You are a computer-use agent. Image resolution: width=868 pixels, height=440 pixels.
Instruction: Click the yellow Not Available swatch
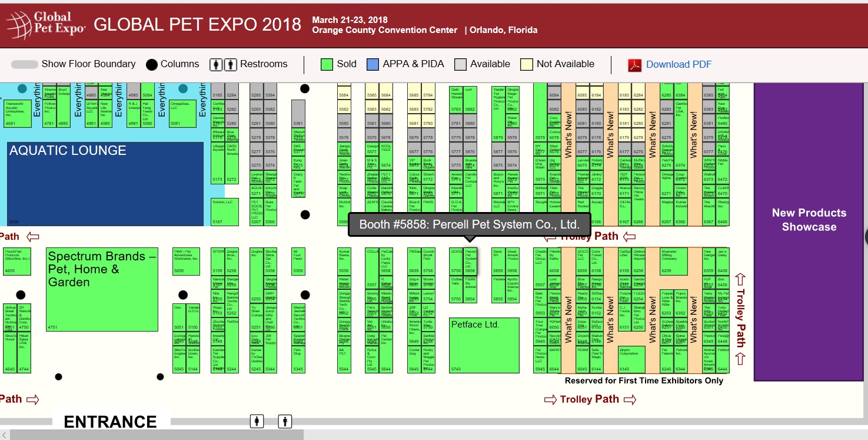tap(526, 64)
